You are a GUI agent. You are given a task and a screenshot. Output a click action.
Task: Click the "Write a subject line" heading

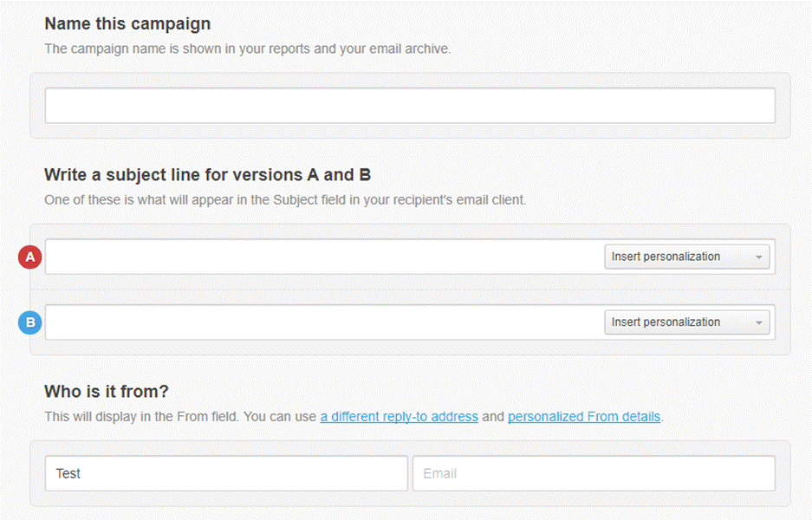207,175
